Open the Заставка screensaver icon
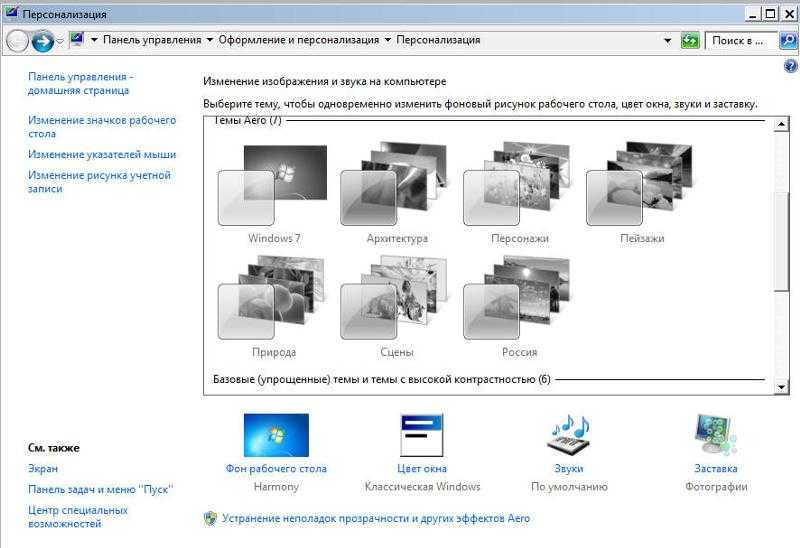 tap(716, 435)
